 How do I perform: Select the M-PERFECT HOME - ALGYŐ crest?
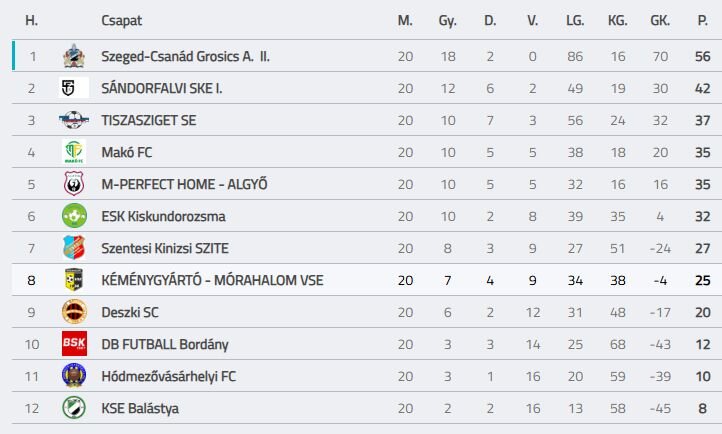74,184
